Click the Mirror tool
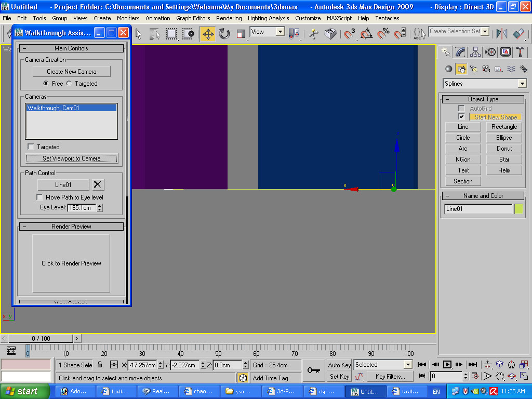Image resolution: width=532 pixels, height=399 pixels. [x=502, y=34]
